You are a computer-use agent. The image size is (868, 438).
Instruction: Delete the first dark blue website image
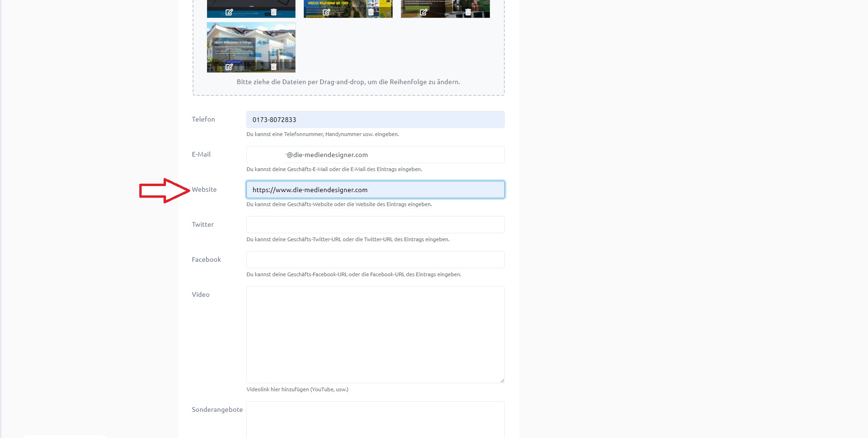coord(274,12)
